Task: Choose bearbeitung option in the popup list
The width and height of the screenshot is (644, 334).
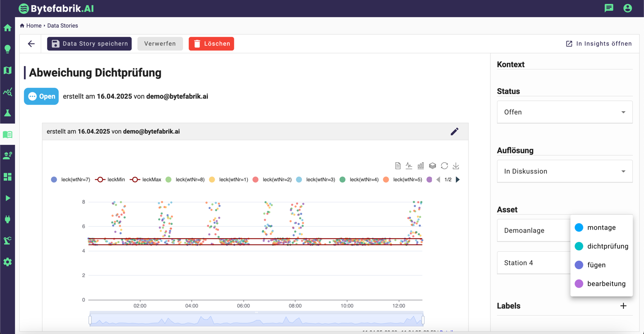Action: pos(601,284)
